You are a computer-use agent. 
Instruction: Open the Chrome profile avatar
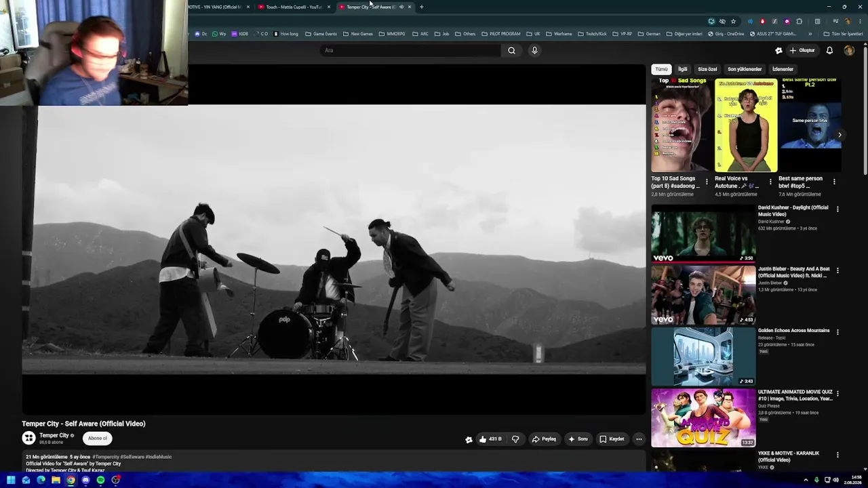[848, 21]
